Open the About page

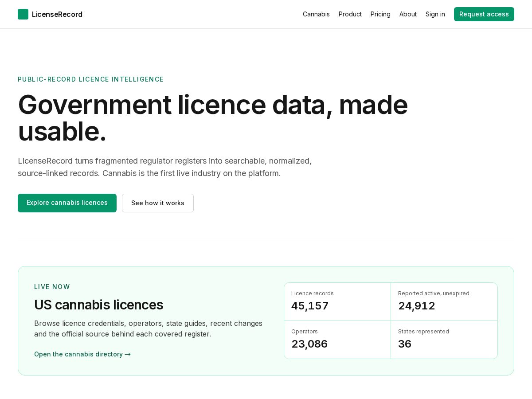(408, 14)
